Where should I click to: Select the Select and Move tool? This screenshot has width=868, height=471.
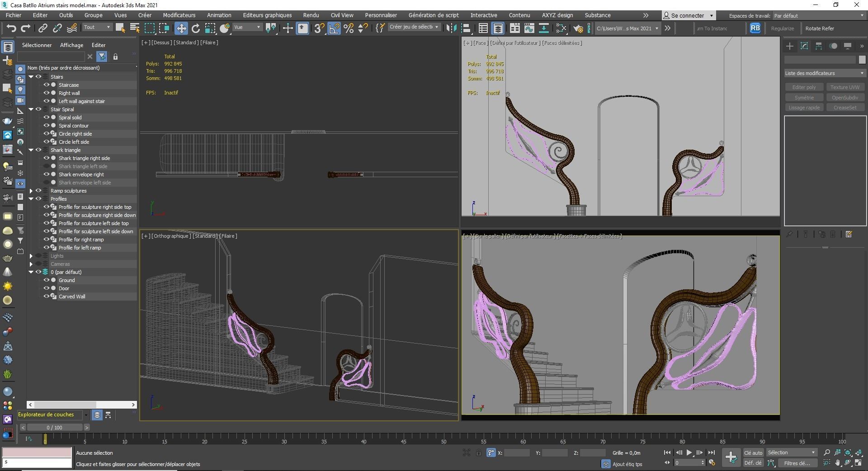coord(181,28)
